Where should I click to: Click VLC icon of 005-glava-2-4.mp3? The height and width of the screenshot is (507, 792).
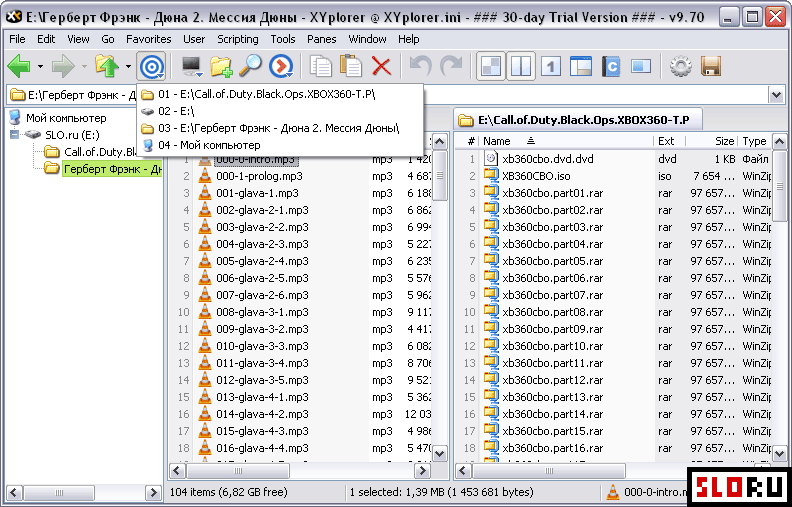tap(205, 261)
